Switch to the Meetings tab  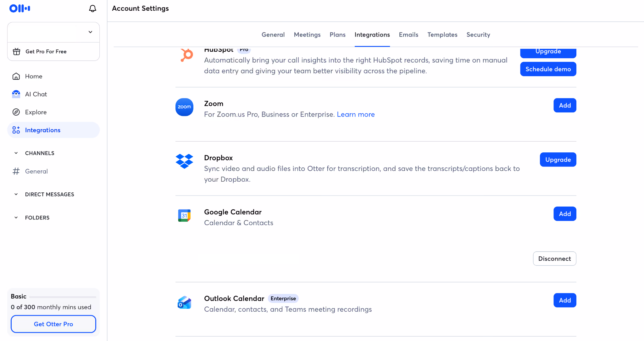click(x=307, y=35)
